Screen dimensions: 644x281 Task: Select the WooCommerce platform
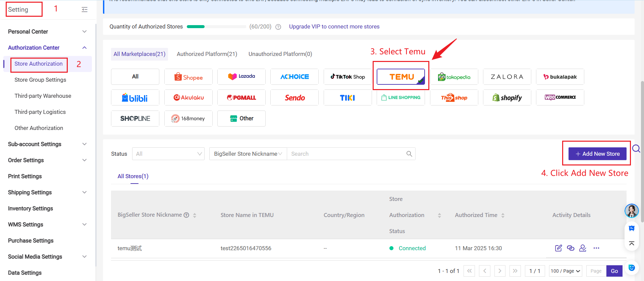tap(560, 97)
